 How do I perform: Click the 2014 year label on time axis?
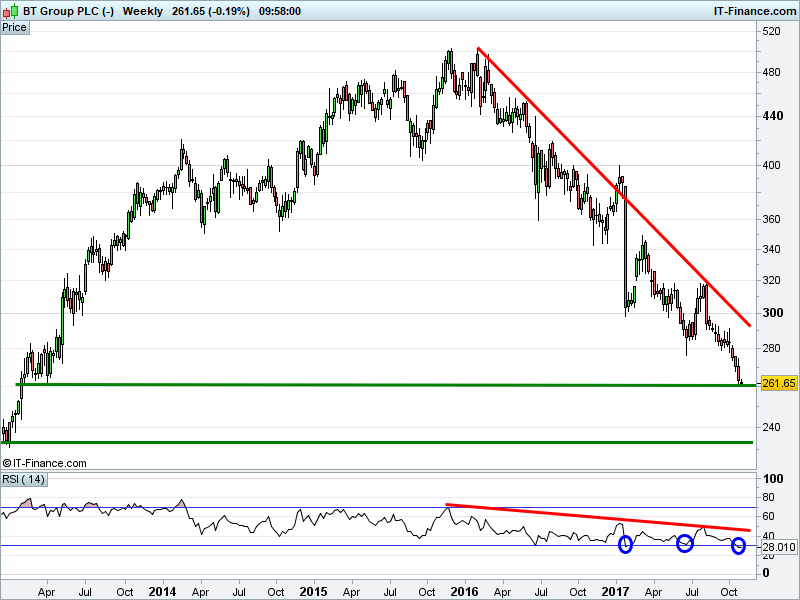pyautogui.click(x=162, y=592)
